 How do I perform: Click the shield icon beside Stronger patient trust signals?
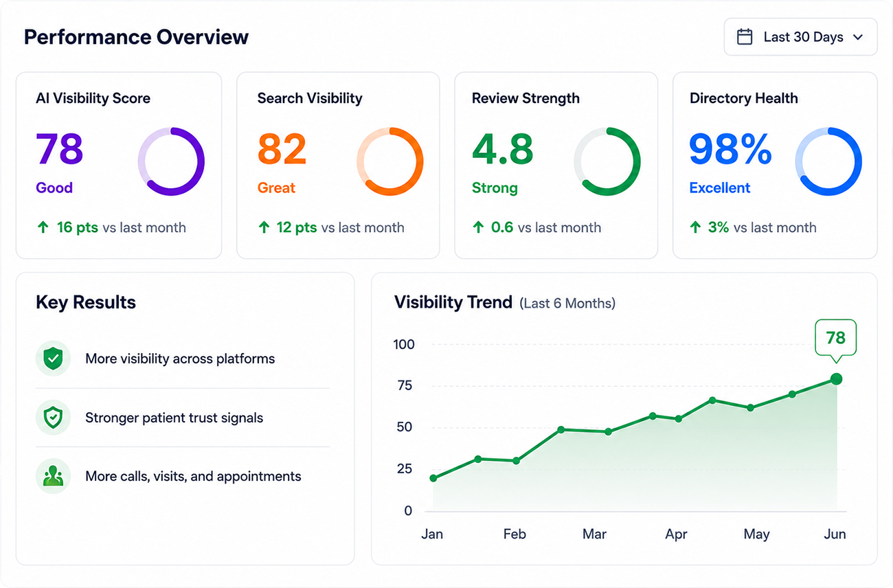pyautogui.click(x=53, y=417)
